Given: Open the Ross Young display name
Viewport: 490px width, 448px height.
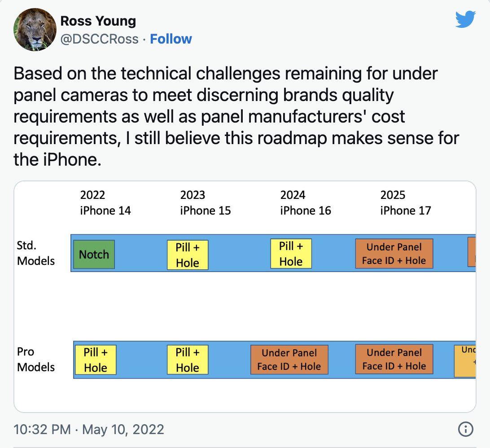Looking at the screenshot, I should 98,21.
